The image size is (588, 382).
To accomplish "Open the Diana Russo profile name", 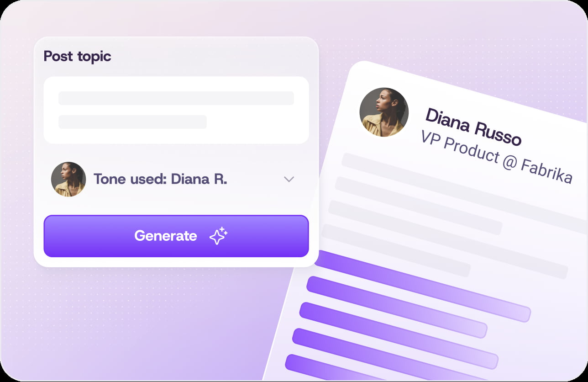I will pos(473,127).
